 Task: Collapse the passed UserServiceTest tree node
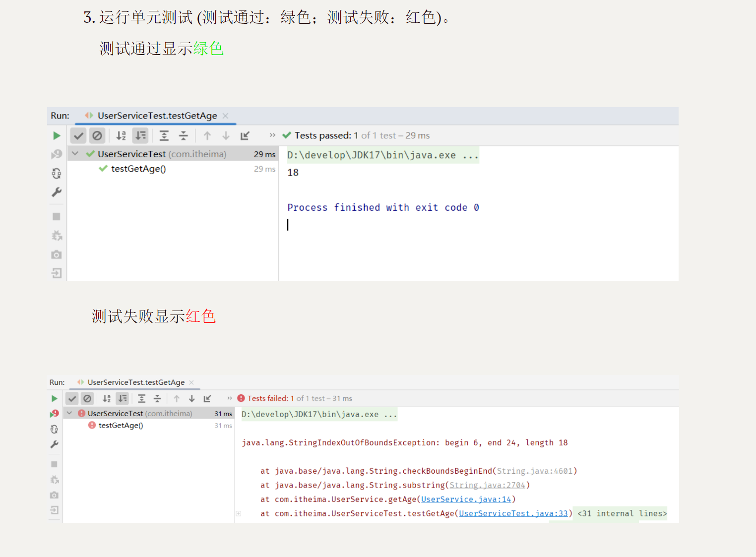[x=75, y=154]
